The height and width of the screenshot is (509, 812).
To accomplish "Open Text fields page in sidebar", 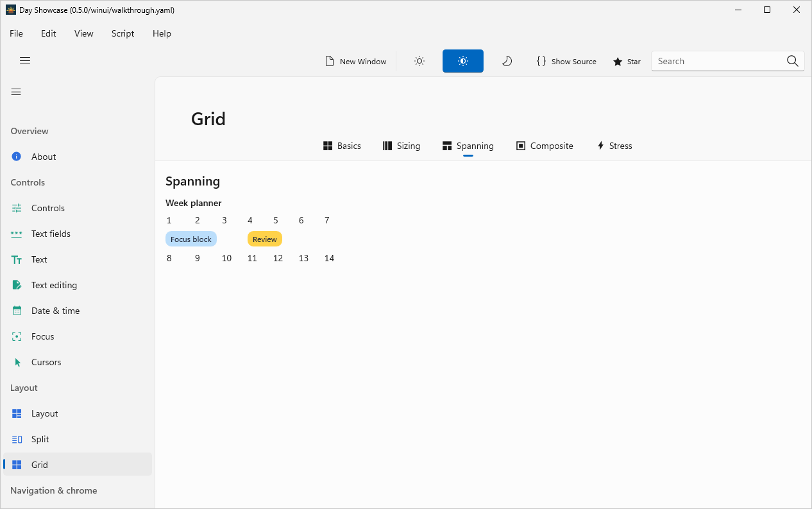I will click(x=77, y=234).
